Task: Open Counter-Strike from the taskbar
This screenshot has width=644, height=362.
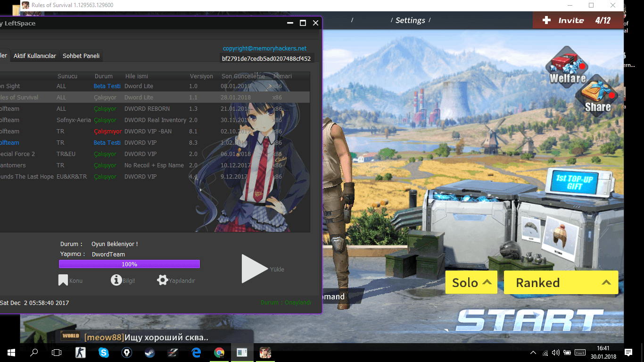Action: (x=81, y=352)
